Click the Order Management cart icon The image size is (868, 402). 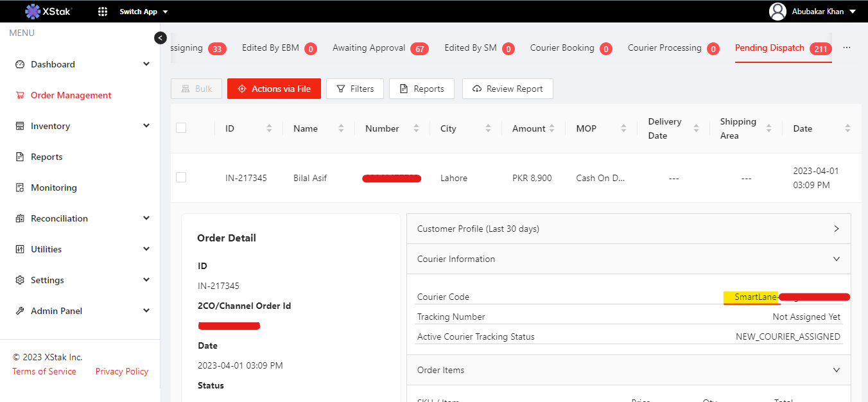point(19,95)
